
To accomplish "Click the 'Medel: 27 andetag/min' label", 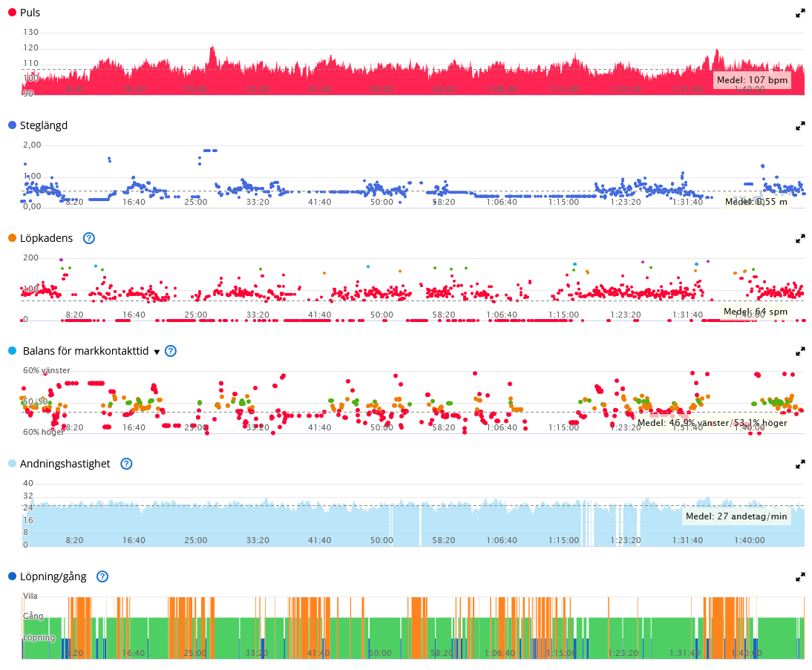I will coord(736,516).
